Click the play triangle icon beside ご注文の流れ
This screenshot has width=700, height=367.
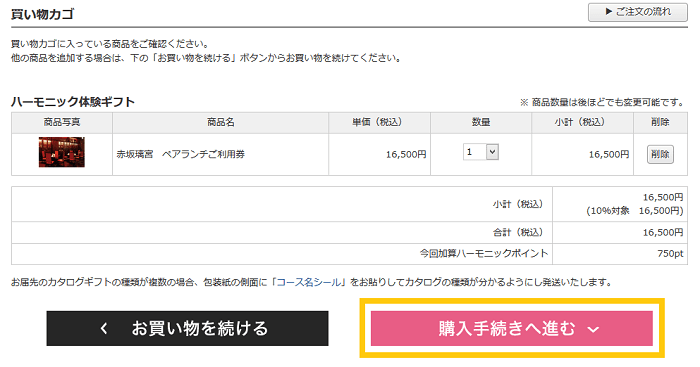tap(608, 12)
